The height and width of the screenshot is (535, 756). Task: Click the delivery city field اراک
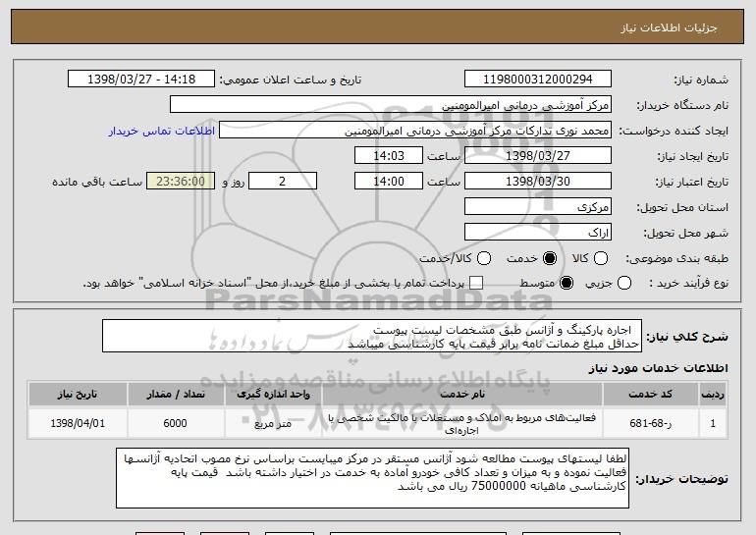pyautogui.click(x=538, y=233)
